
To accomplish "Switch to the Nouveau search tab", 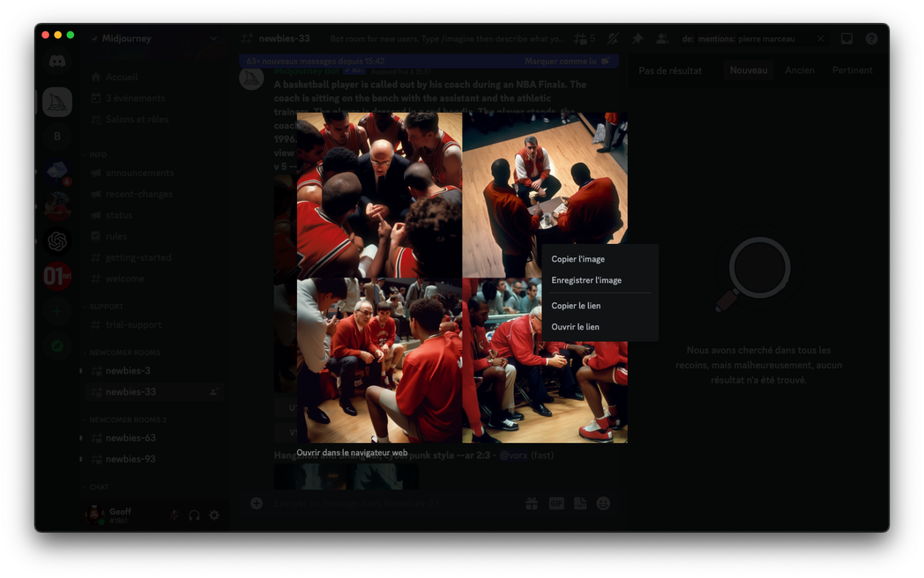I will (749, 70).
